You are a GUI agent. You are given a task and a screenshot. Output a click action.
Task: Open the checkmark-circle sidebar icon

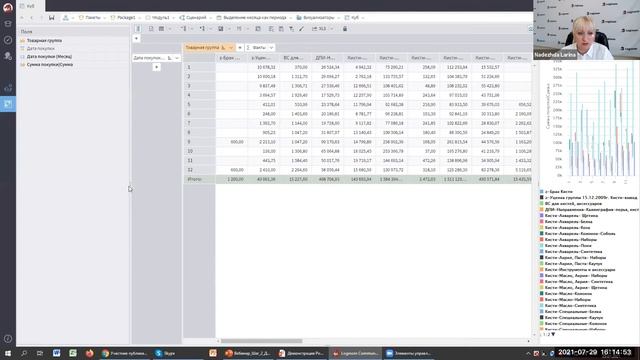coord(8,40)
